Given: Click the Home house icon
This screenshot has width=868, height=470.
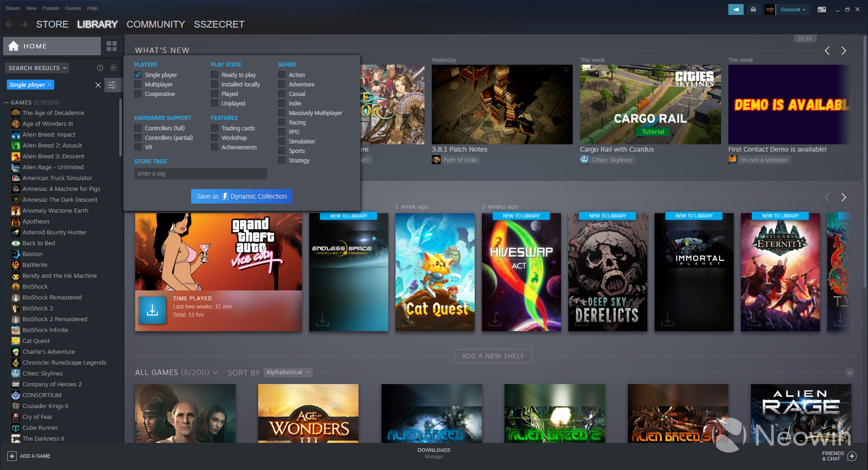Looking at the screenshot, I should [x=14, y=46].
